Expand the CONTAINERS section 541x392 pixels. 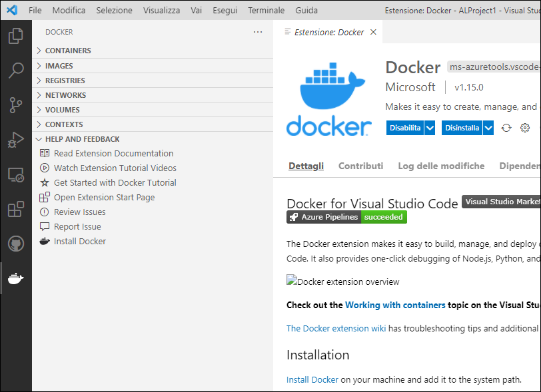153,51
